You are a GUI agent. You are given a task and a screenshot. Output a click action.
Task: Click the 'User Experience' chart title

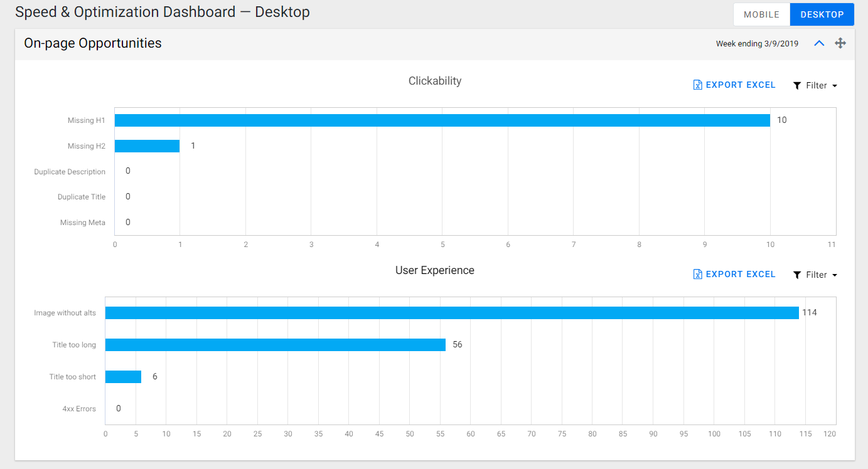pos(435,270)
